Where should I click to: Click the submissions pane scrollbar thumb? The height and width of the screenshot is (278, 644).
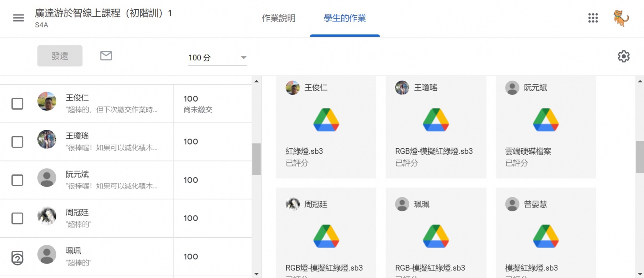tap(640, 157)
